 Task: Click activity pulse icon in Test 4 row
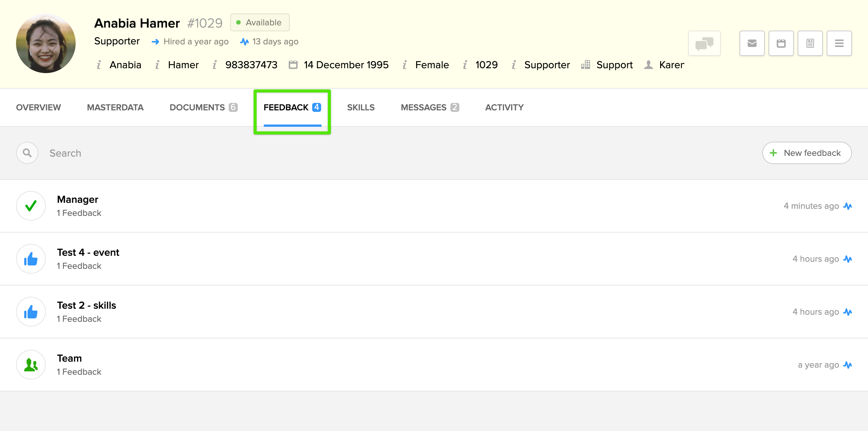coord(848,259)
